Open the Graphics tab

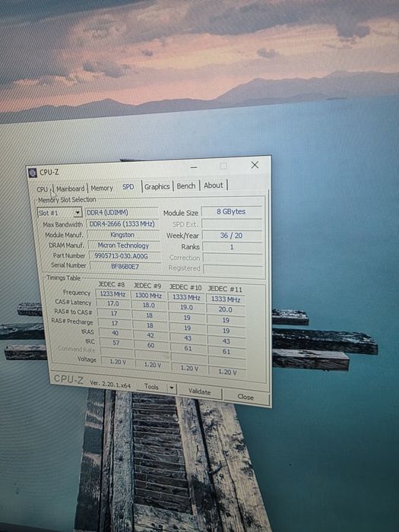tap(157, 187)
